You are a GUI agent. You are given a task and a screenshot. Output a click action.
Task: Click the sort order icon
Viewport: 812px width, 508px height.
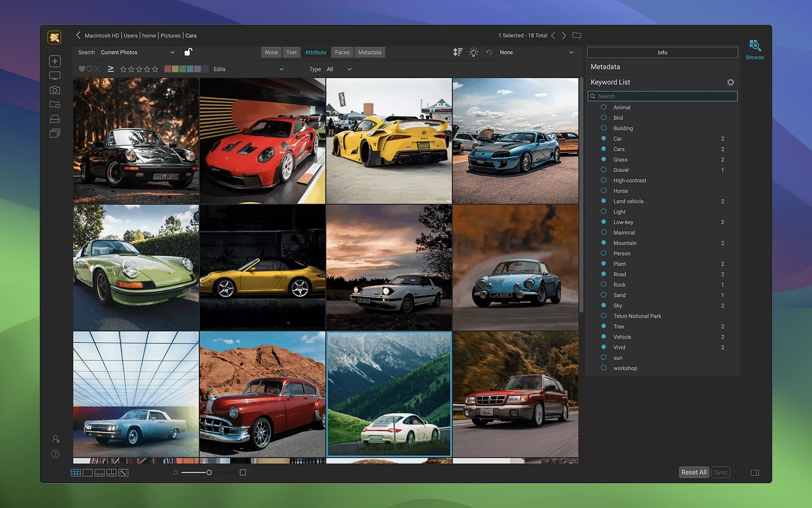point(457,52)
